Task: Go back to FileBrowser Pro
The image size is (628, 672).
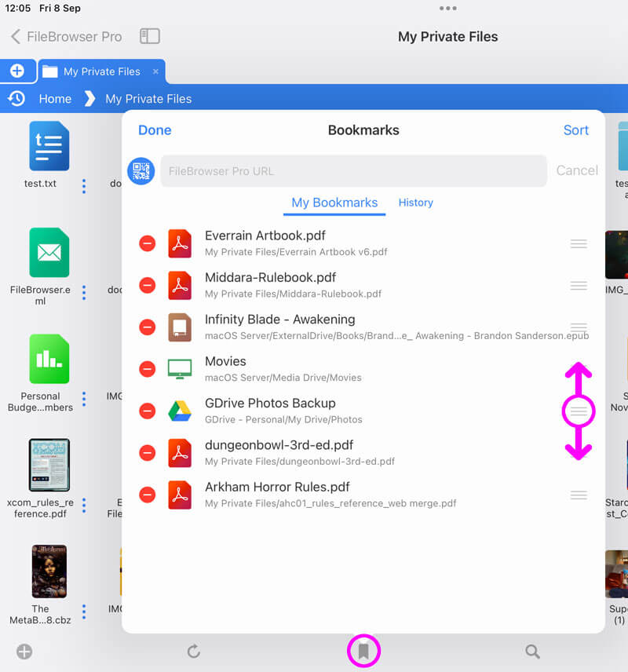Action: pos(67,36)
